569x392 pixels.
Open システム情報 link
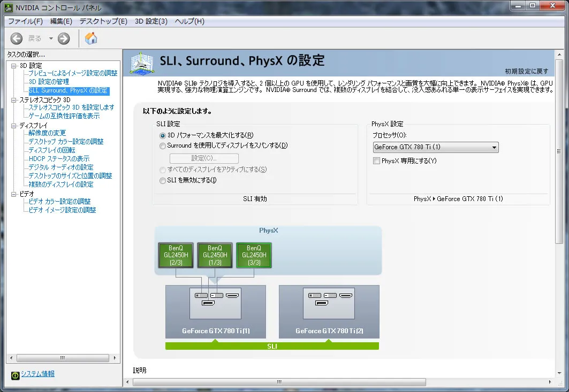pyautogui.click(x=38, y=374)
